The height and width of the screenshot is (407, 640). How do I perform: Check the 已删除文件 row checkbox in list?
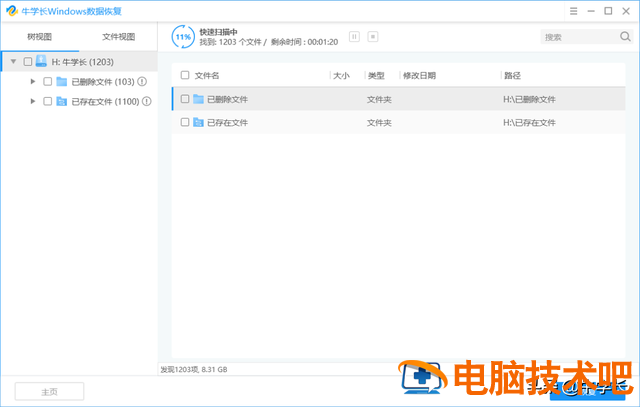[185, 99]
